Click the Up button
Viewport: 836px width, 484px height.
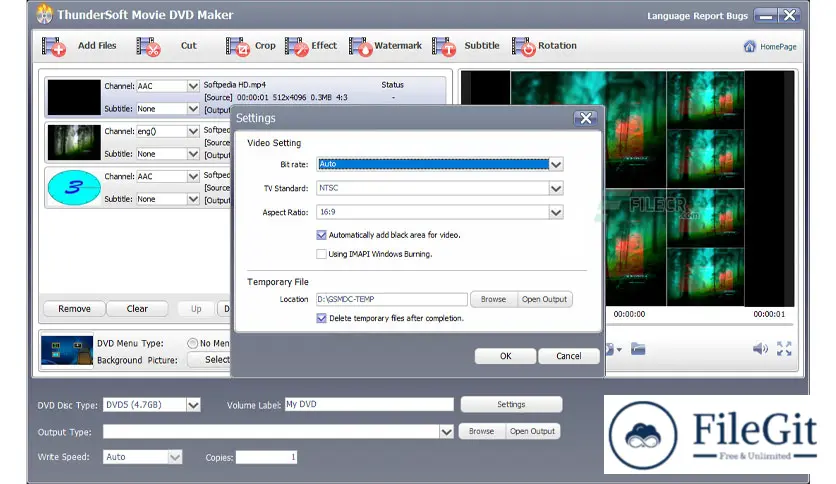click(x=196, y=309)
